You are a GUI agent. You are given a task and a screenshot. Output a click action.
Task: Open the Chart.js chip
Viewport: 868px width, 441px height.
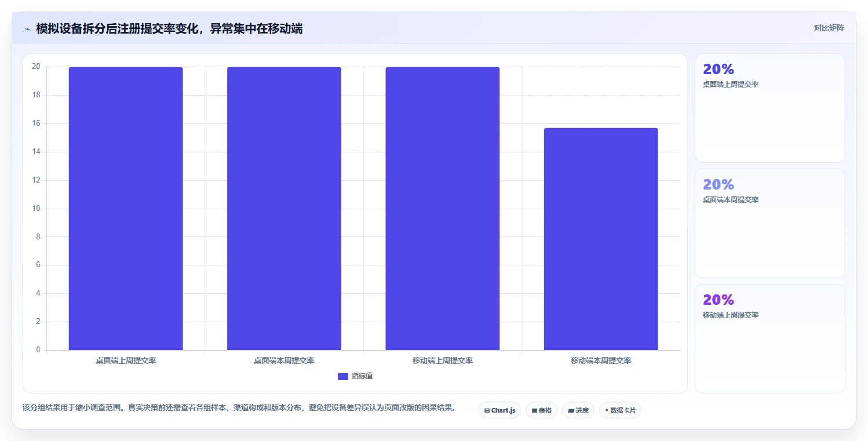coord(499,410)
